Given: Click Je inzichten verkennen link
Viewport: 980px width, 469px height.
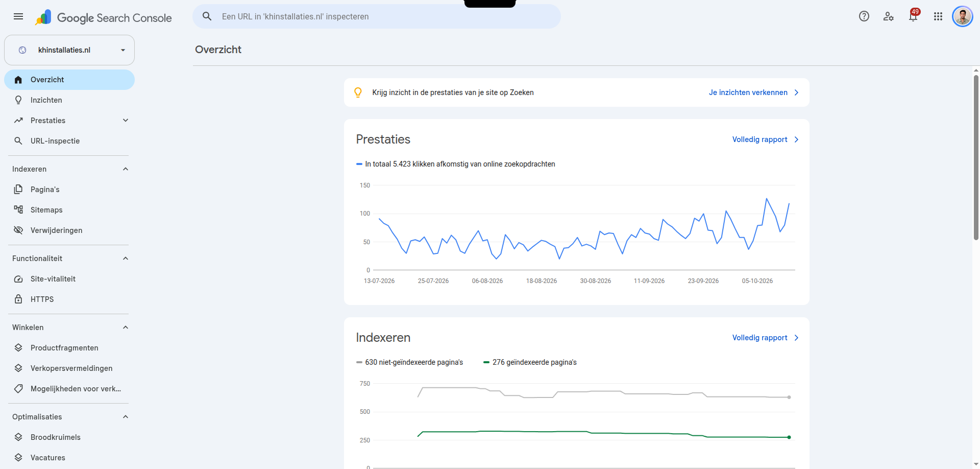Looking at the screenshot, I should click(754, 92).
